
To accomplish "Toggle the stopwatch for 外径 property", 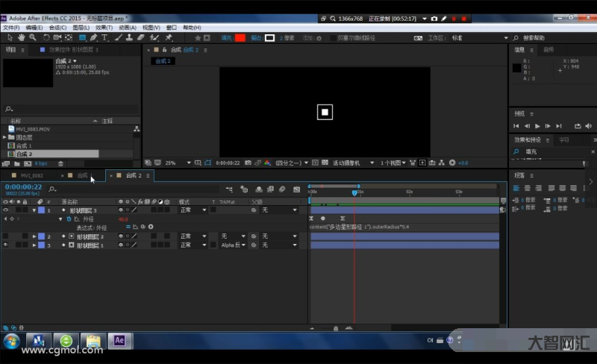I will coord(69,219).
